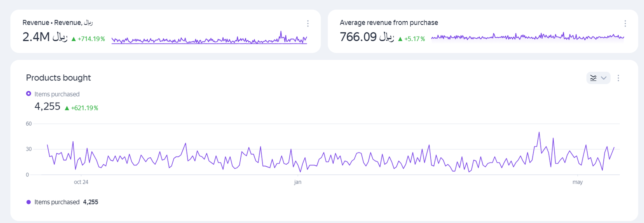
Task: Click the Products bought heading
Action: pos(58,78)
